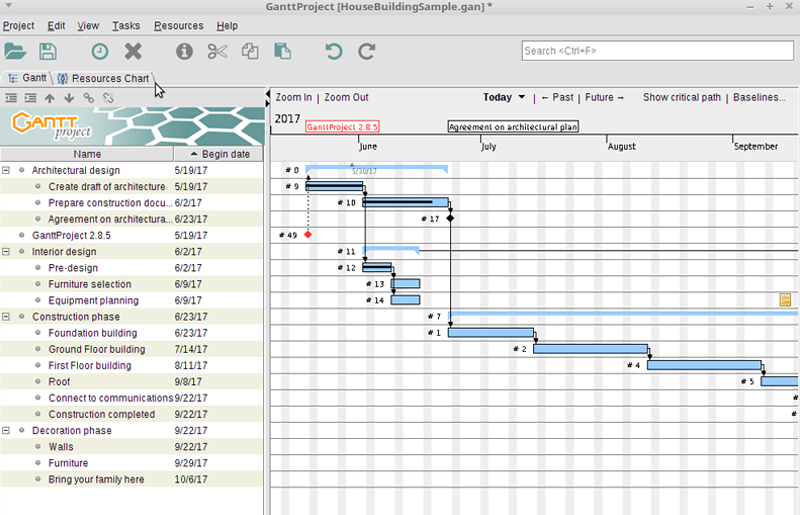The height and width of the screenshot is (515, 800).
Task: Click the Indent task icon
Action: point(31,98)
